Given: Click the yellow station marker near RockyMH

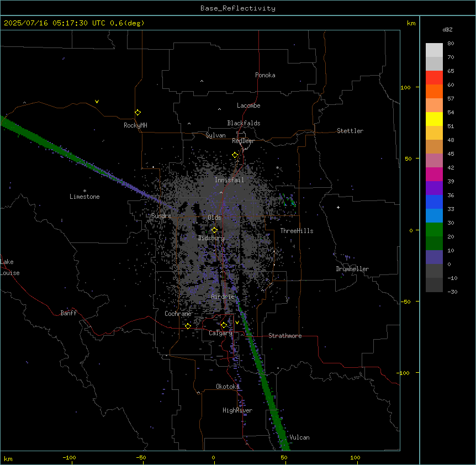Looking at the screenshot, I should click(138, 113).
